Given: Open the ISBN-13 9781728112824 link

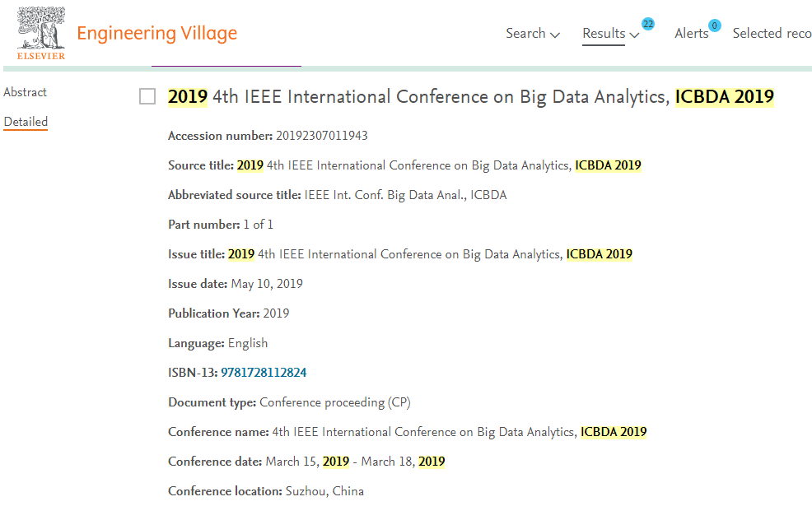Looking at the screenshot, I should point(264,373).
